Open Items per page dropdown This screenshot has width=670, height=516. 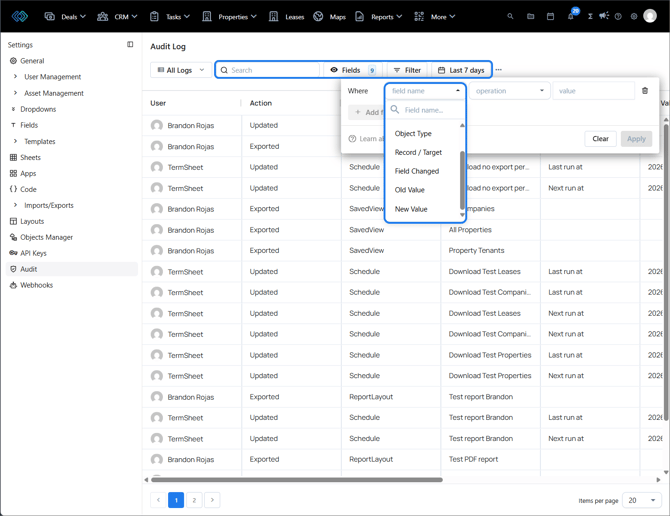click(642, 500)
